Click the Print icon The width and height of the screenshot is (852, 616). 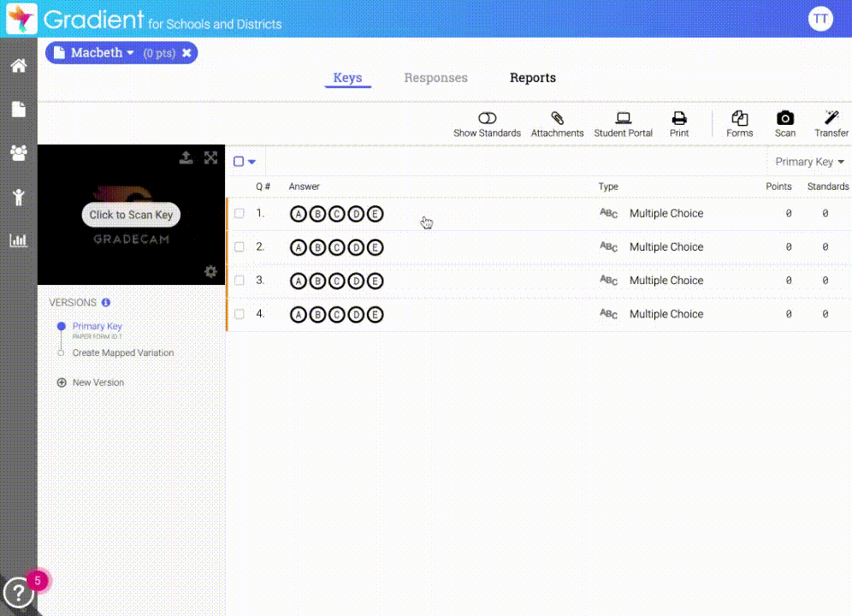pyautogui.click(x=679, y=123)
